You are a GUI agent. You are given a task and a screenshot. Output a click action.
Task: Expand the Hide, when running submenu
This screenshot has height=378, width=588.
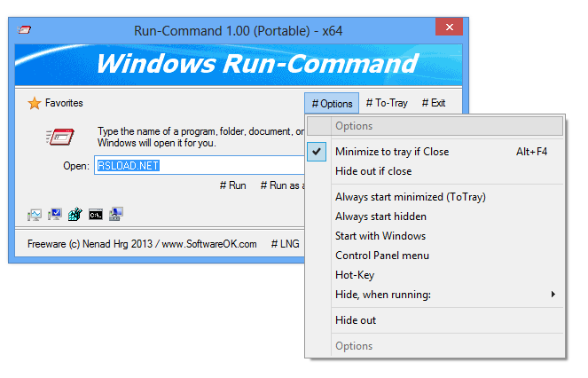(x=435, y=295)
